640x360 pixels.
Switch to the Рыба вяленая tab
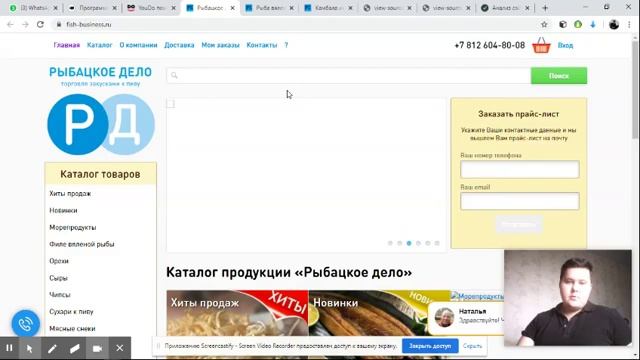pyautogui.click(x=269, y=8)
